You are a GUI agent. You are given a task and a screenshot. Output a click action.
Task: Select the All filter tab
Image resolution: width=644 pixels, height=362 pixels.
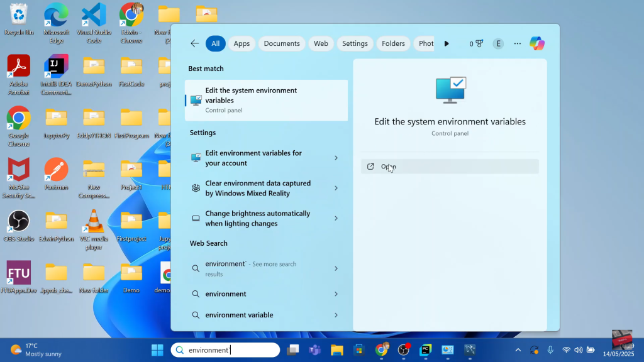tap(216, 43)
